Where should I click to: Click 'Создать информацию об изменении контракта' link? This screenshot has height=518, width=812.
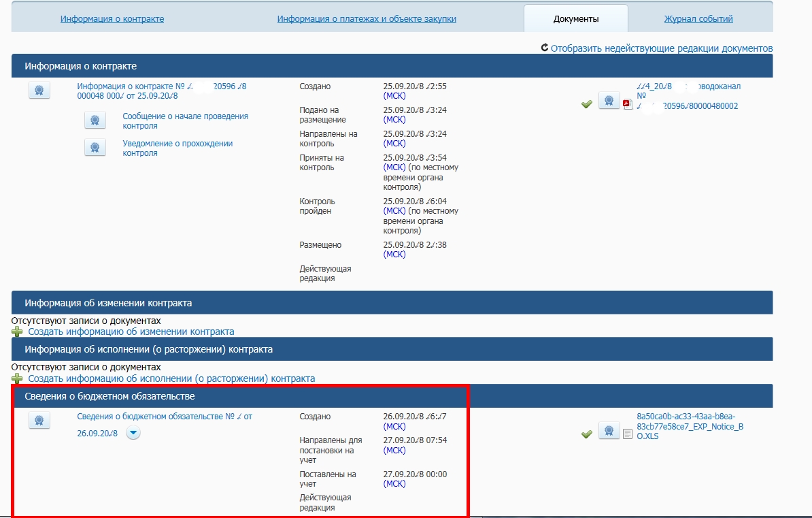coord(131,331)
